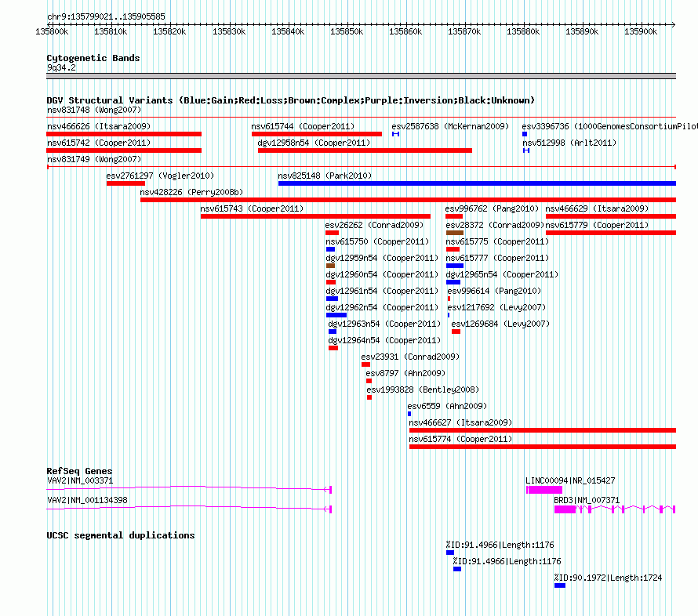Select dgv12958n54 (Cooper2011) variant label
Screen dimensions: 698x616
tap(314, 143)
